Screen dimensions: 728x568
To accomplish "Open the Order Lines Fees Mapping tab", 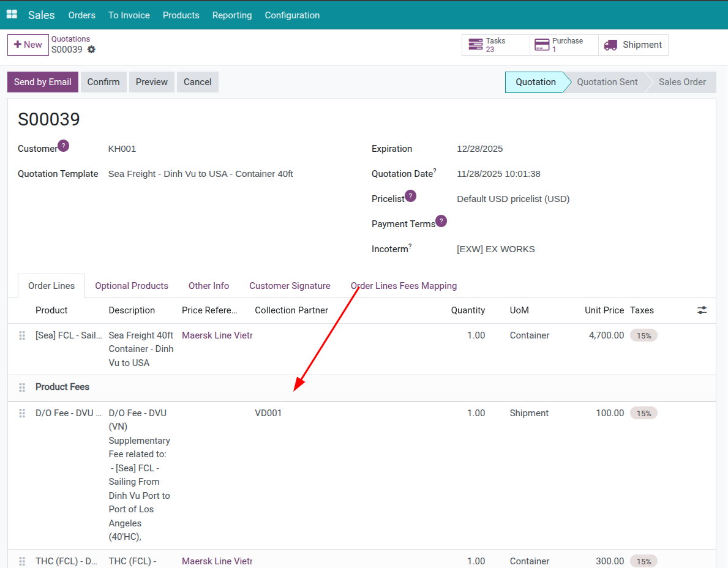I will tap(403, 286).
